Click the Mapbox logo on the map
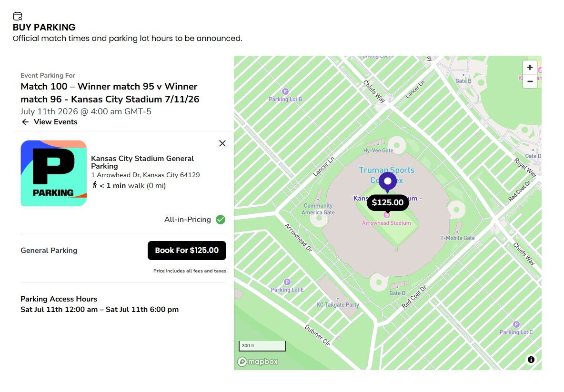This screenshot has height=392, width=564. [257, 362]
